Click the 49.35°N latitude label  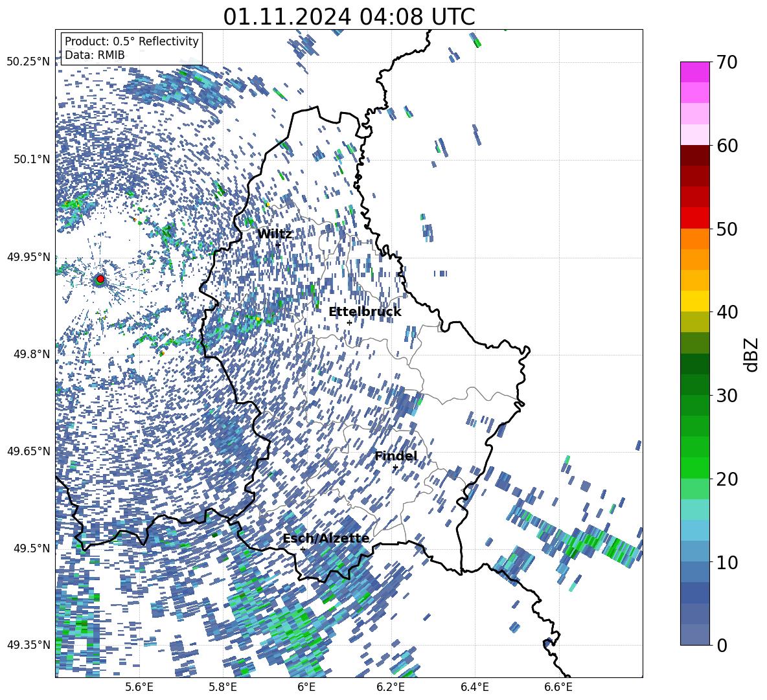pyautogui.click(x=29, y=645)
